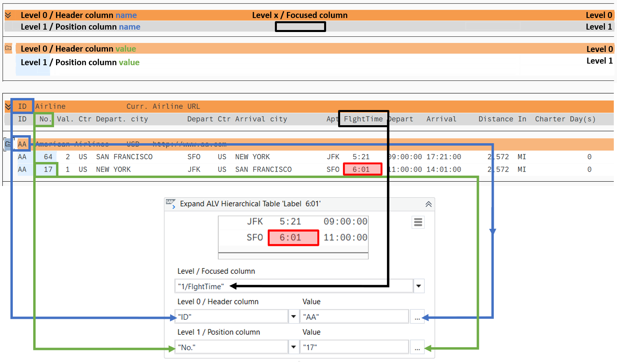Select the 17:21:00 arrival time cell
Image resolution: width=617 pixels, height=364 pixels.
point(444,157)
